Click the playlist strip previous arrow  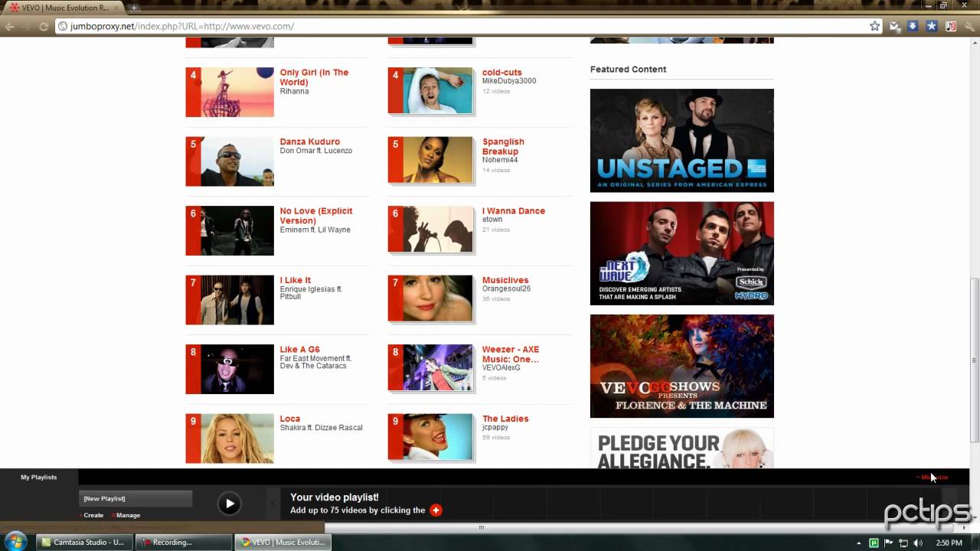click(273, 503)
